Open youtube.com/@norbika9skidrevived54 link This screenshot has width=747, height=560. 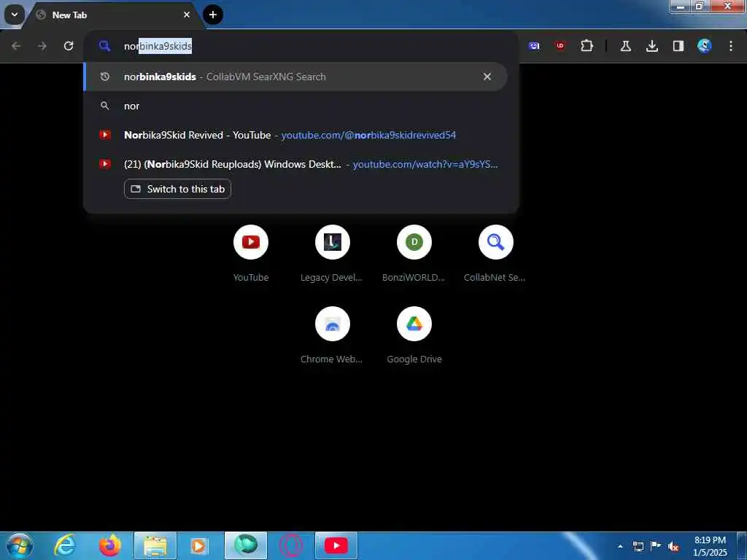click(x=368, y=135)
